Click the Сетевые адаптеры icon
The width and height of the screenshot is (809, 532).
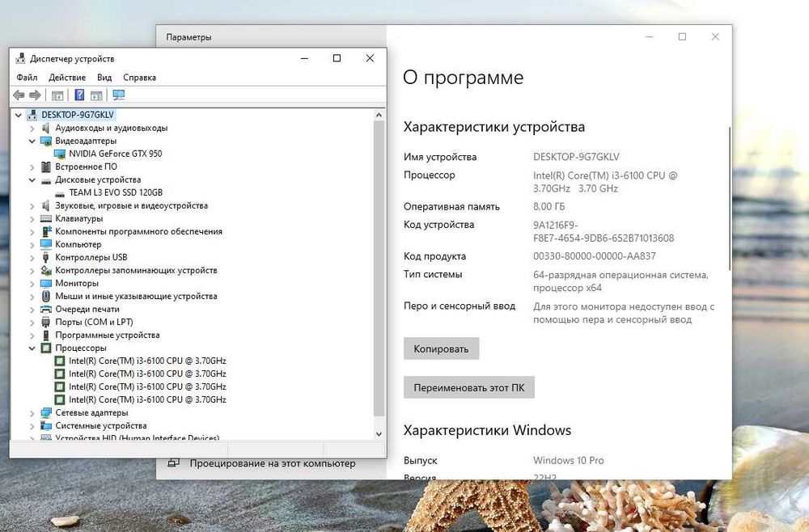coord(46,412)
